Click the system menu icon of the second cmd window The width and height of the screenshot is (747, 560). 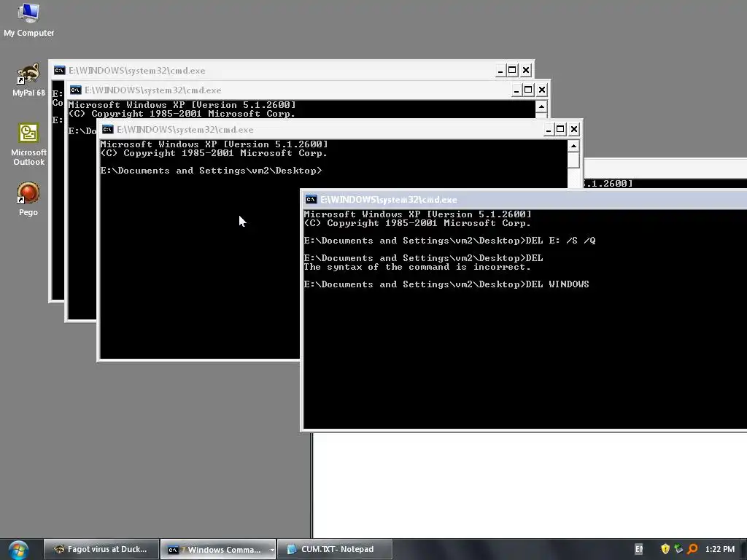coord(75,90)
